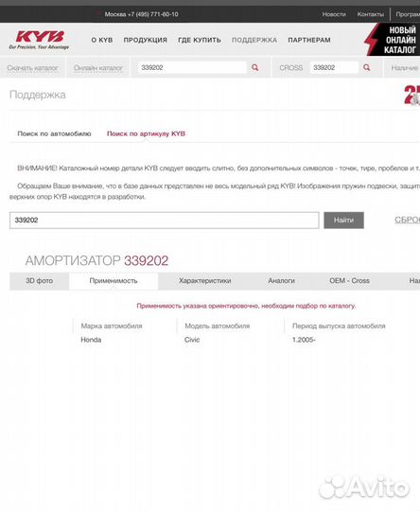420x511 pixels.
Task: Open the Применимость tab
Action: (114, 281)
